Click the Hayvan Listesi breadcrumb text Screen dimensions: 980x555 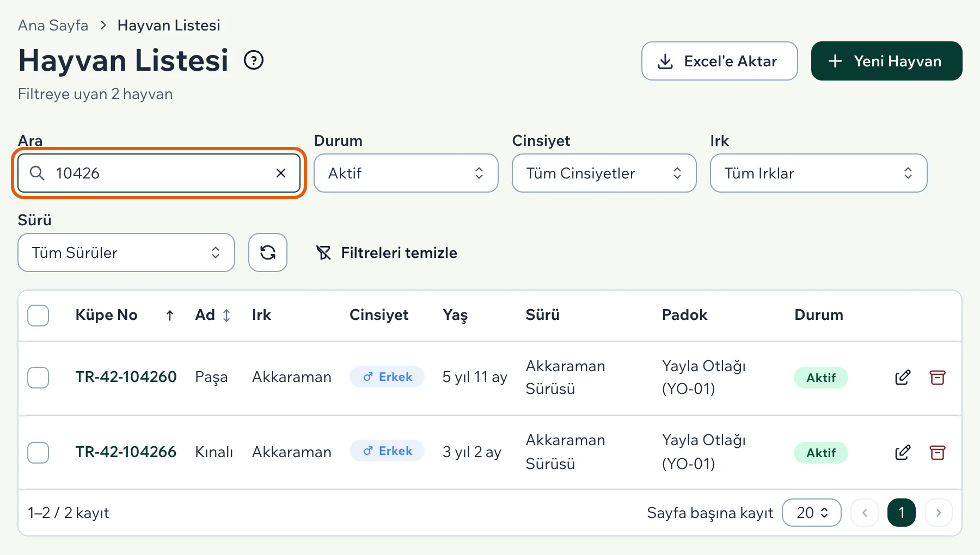click(169, 26)
